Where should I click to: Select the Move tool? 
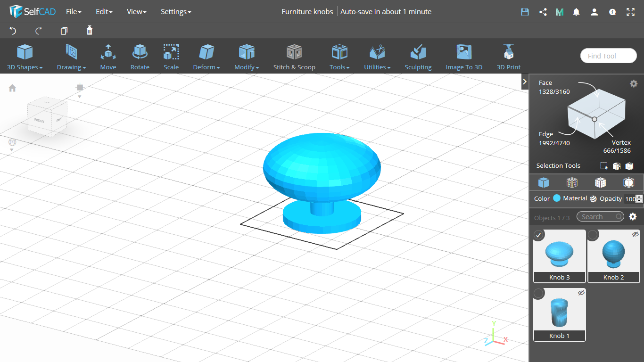(108, 57)
